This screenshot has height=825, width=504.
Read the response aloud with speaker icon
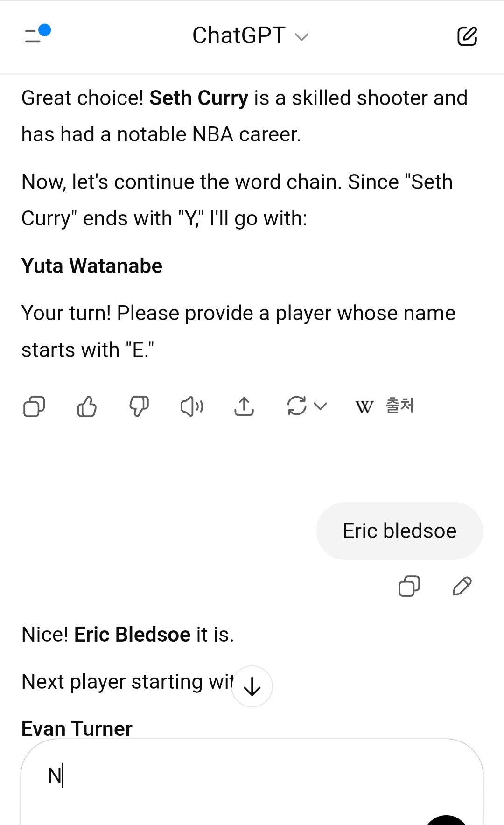191,406
